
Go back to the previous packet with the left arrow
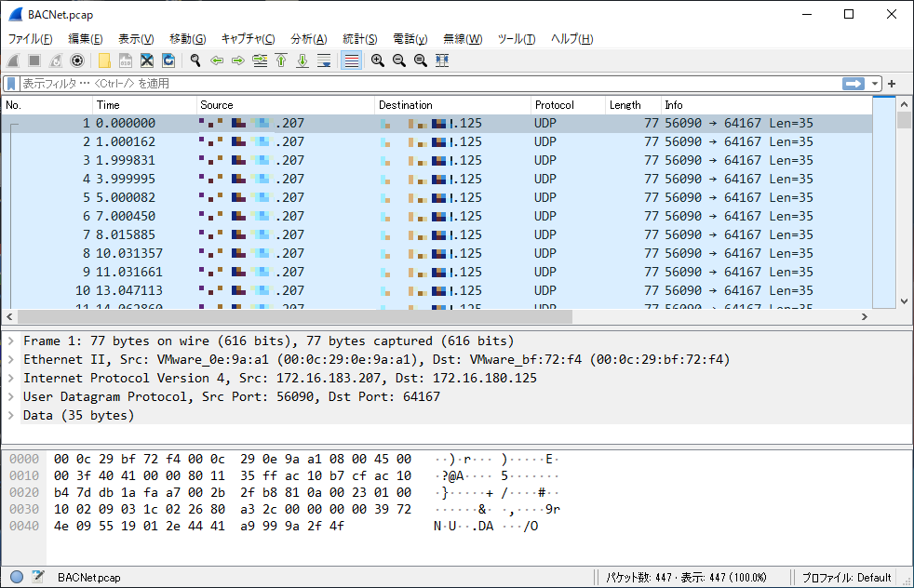(x=217, y=60)
